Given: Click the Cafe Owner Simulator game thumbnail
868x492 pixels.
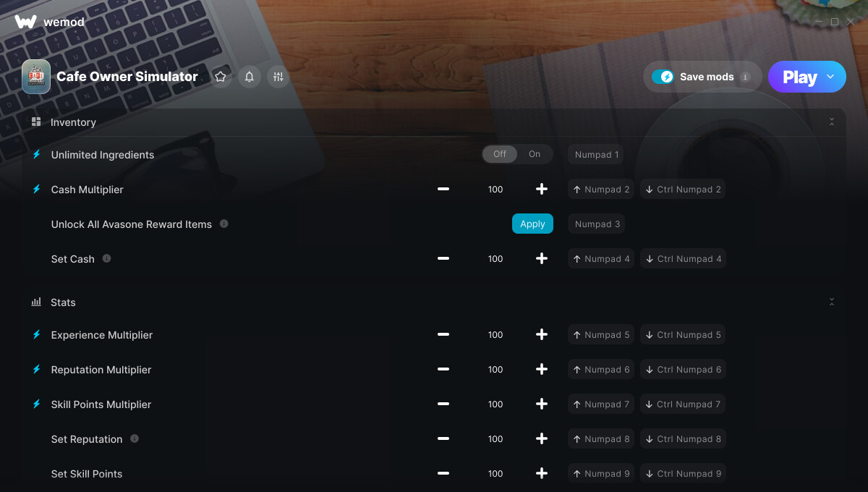Looking at the screenshot, I should coord(36,77).
